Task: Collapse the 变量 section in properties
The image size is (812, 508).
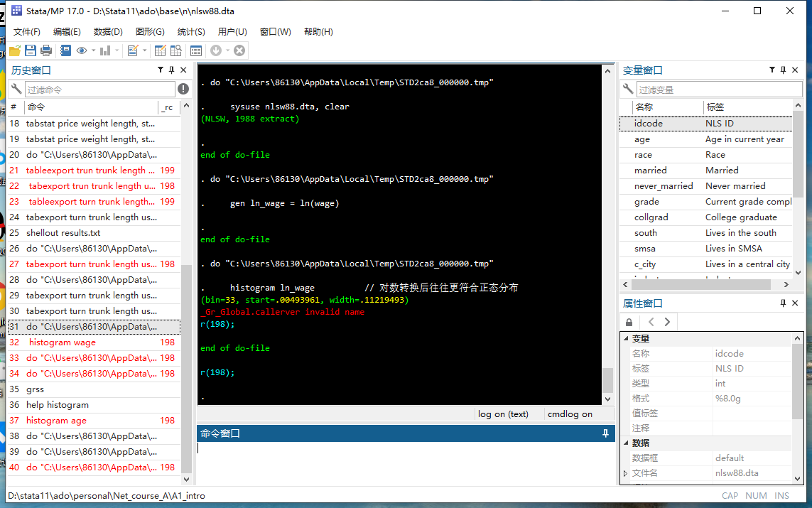Action: pyautogui.click(x=625, y=339)
